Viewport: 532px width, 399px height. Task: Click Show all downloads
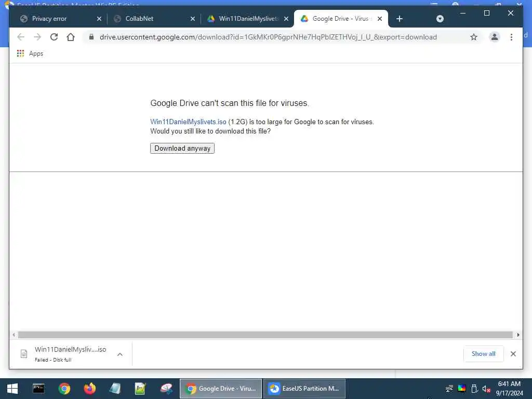pos(484,354)
